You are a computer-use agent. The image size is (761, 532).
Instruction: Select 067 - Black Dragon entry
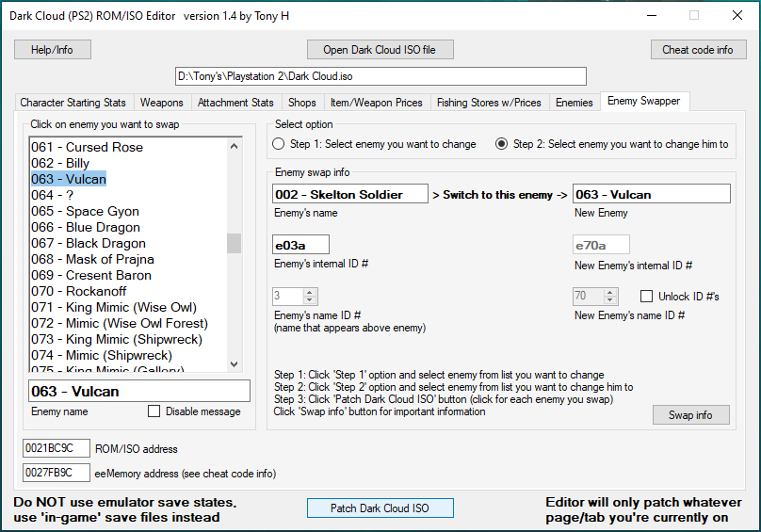coord(128,243)
